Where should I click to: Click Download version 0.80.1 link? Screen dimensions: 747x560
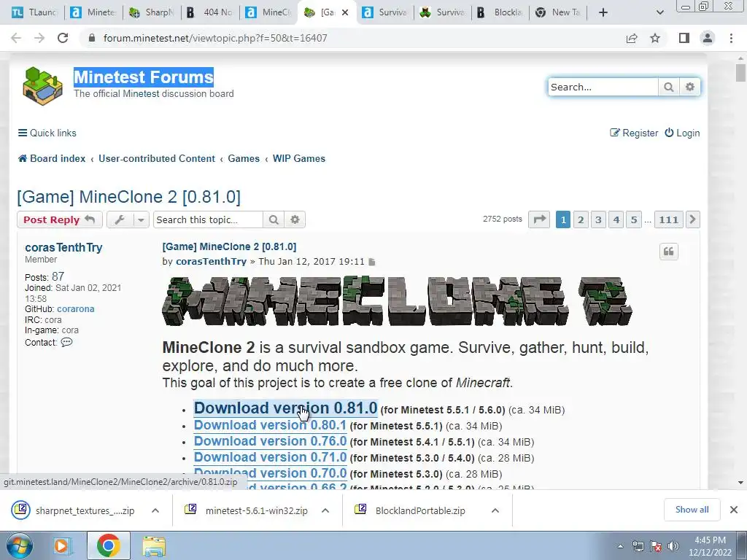270,425
